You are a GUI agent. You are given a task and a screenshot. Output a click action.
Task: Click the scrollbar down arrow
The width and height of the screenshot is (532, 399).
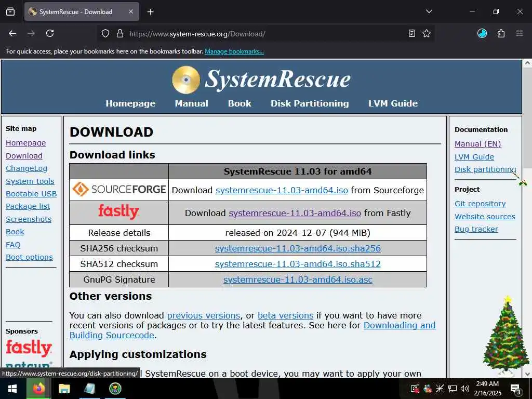(527, 374)
